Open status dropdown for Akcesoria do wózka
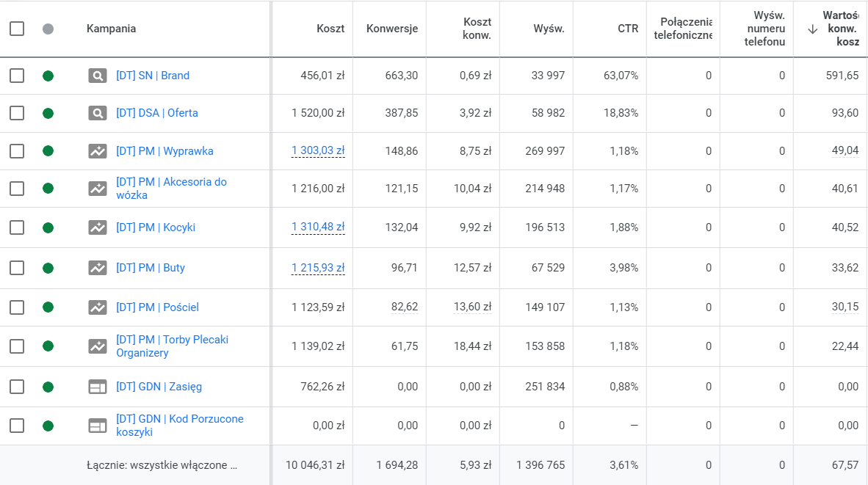Image resolution: width=868 pixels, height=485 pixels. (48, 189)
